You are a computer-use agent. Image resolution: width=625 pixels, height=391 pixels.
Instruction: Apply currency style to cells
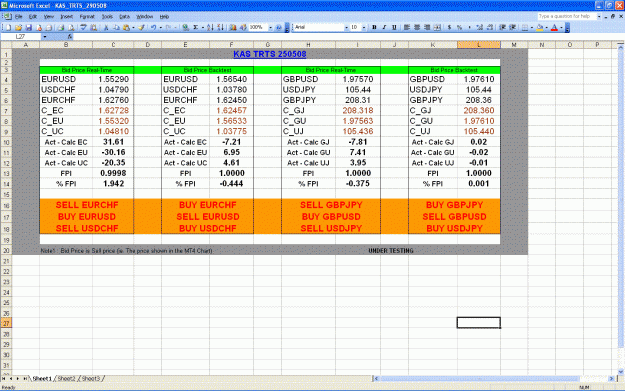tap(449, 28)
